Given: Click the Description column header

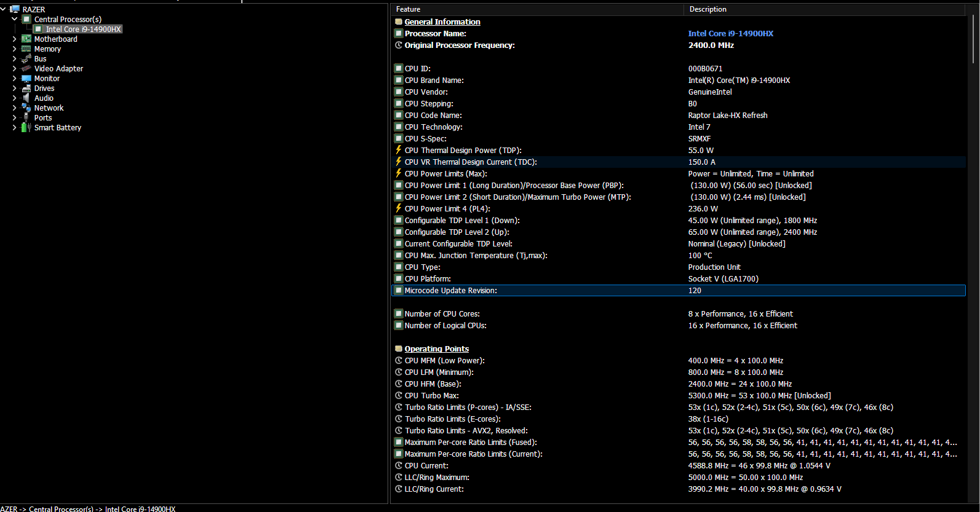Looking at the screenshot, I should 824,9.
